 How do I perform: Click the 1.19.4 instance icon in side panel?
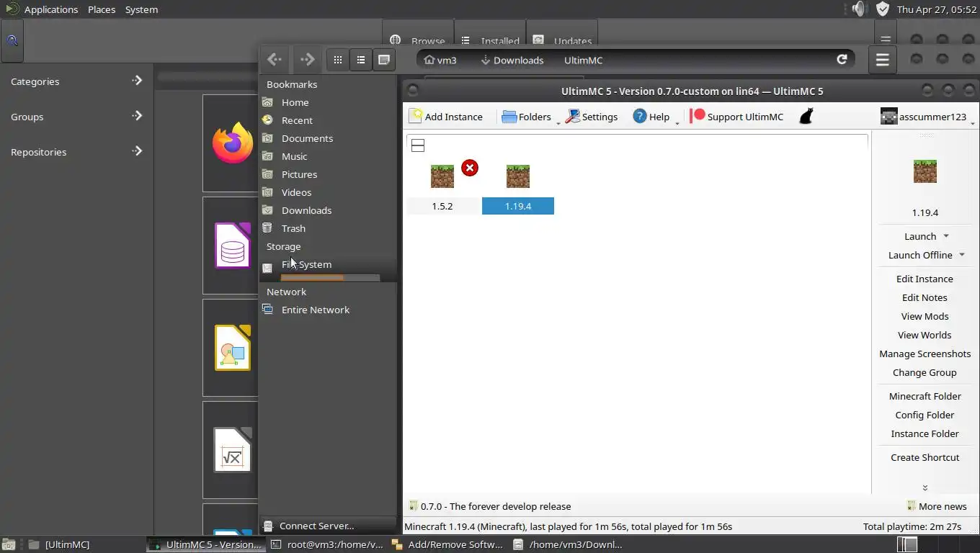[x=925, y=171]
